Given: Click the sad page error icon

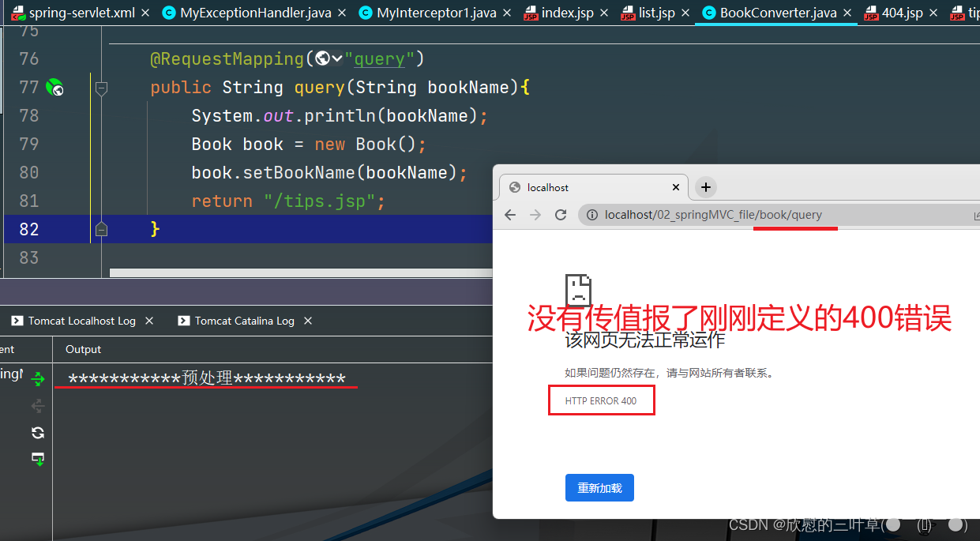Looking at the screenshot, I should pos(578,290).
